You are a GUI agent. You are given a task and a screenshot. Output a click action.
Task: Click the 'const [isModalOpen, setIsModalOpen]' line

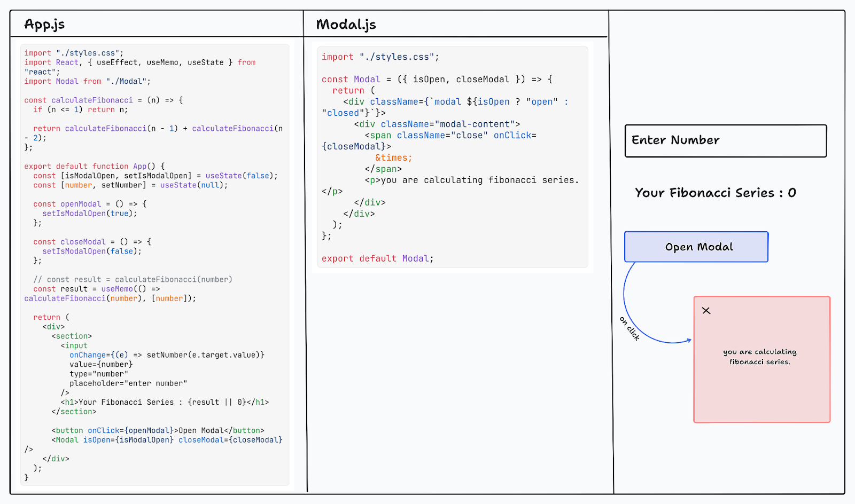click(x=156, y=176)
